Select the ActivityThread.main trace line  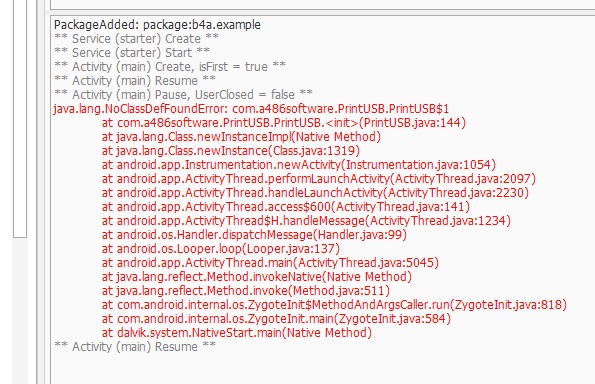pyautogui.click(x=270, y=263)
